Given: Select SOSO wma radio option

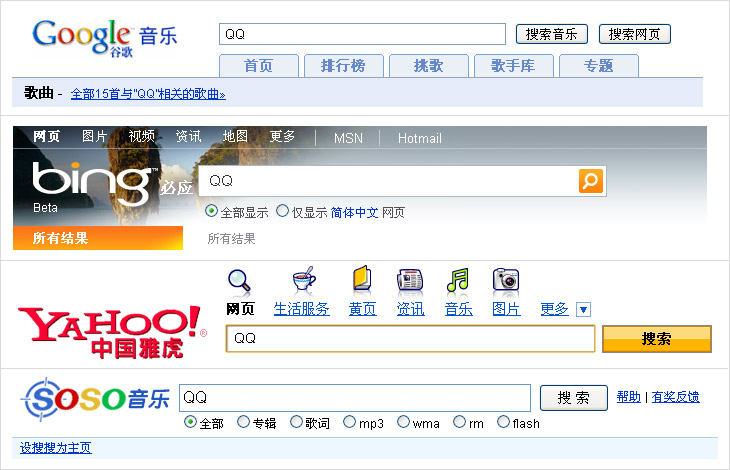Looking at the screenshot, I should [x=403, y=422].
